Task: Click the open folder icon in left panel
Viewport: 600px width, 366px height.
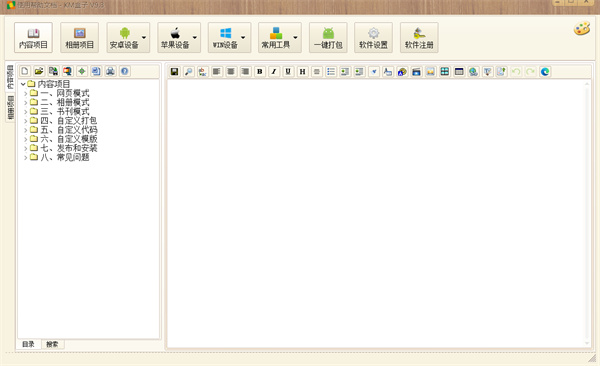Action: click(x=39, y=71)
